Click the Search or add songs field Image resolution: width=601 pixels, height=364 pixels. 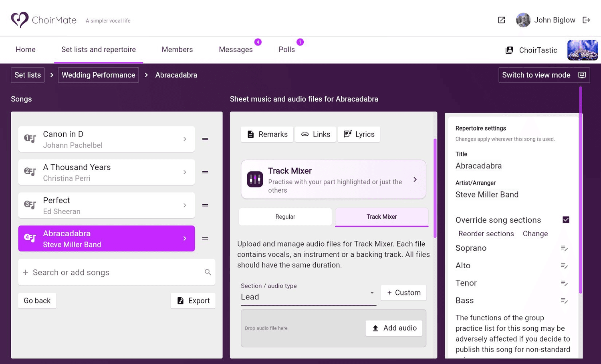coord(117,272)
